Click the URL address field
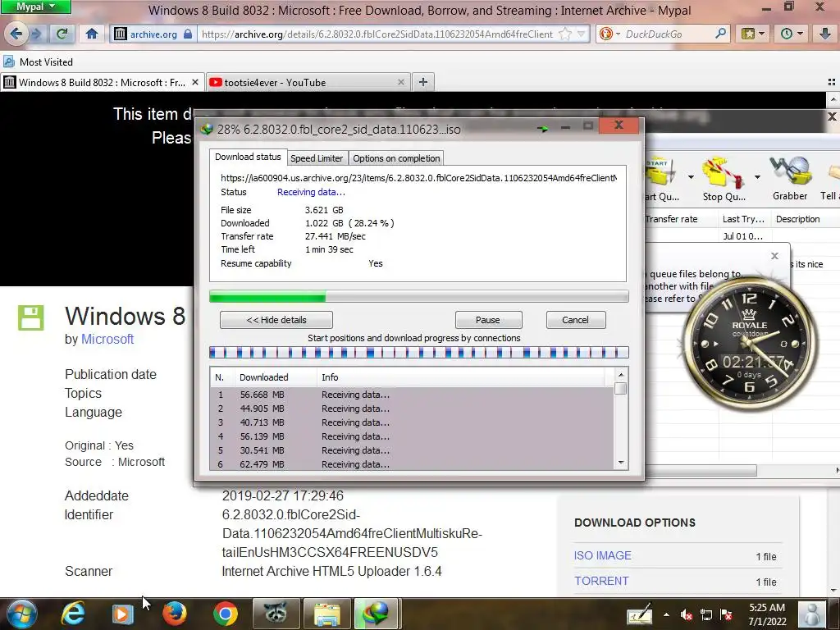The width and height of the screenshot is (840, 630). click(377, 34)
